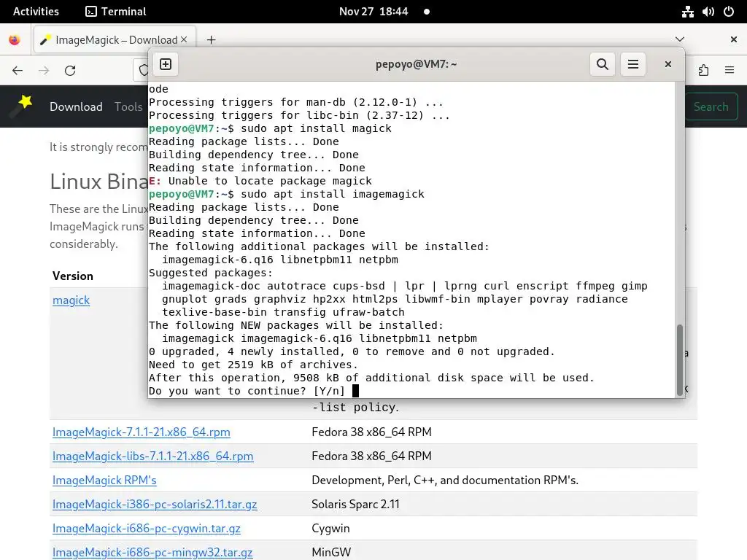Click the 'Unable to locate package magick' error line

click(x=260, y=181)
